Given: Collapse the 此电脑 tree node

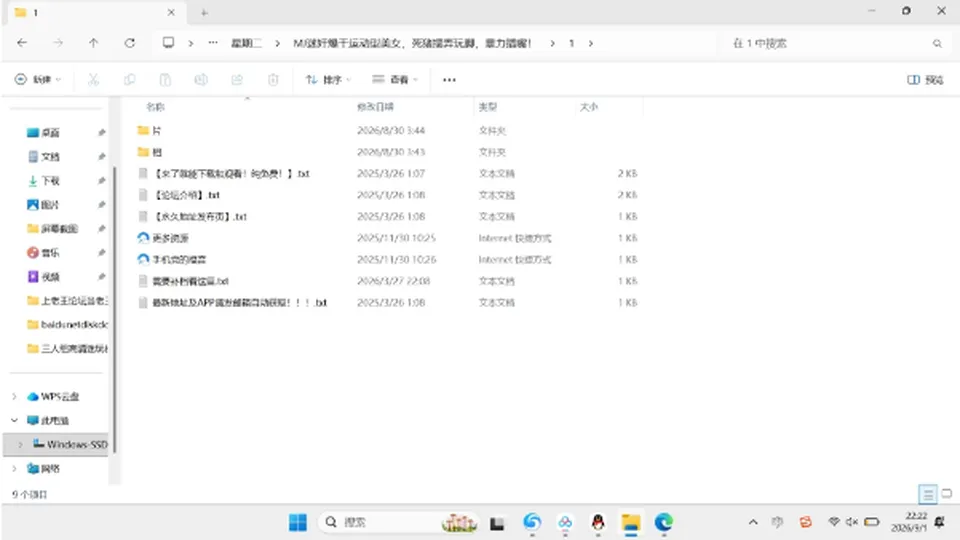Looking at the screenshot, I should click(x=14, y=421).
